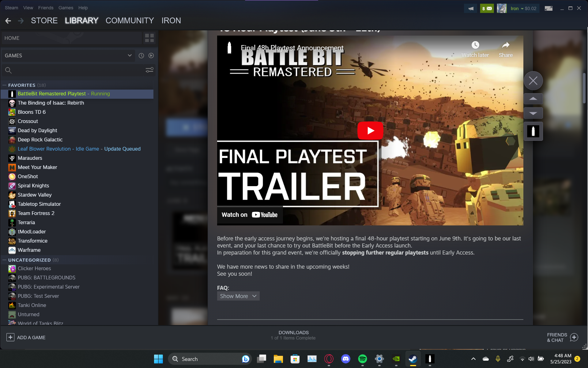
Task: Expand the FAQ with Show More
Action: (x=238, y=296)
